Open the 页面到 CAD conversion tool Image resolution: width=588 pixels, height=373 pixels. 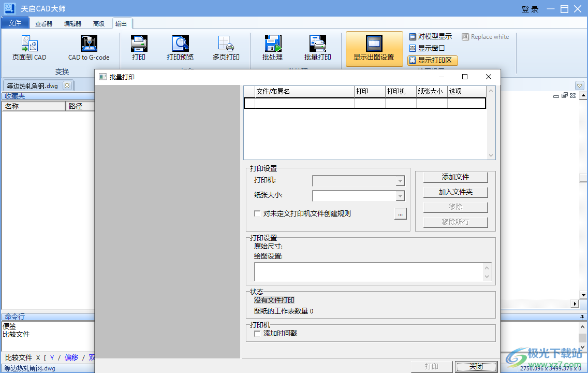coord(30,48)
